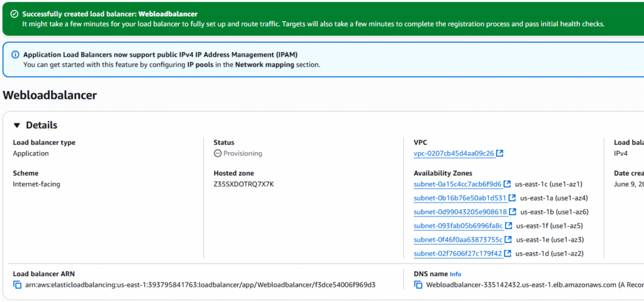Open subnet-093fab05b6996fa8c link
This screenshot has height=302, width=644.
coord(458,226)
